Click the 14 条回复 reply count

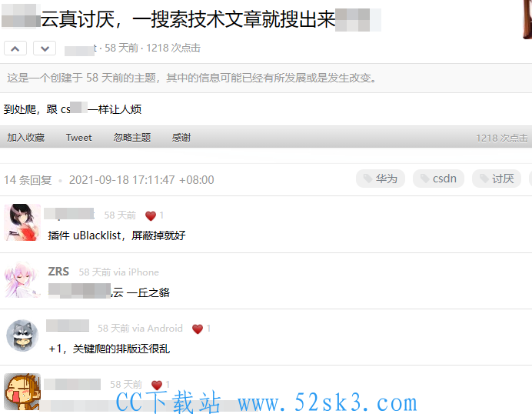pyautogui.click(x=28, y=180)
